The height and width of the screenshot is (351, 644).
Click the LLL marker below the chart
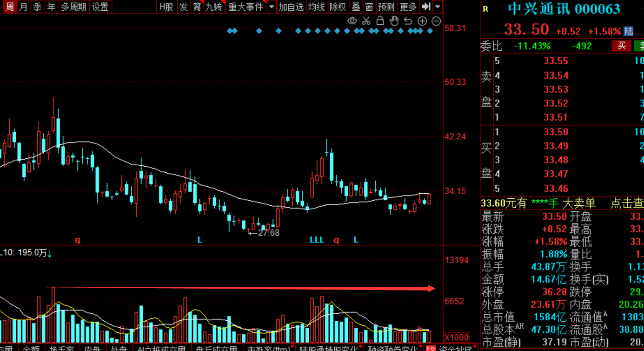(x=317, y=240)
